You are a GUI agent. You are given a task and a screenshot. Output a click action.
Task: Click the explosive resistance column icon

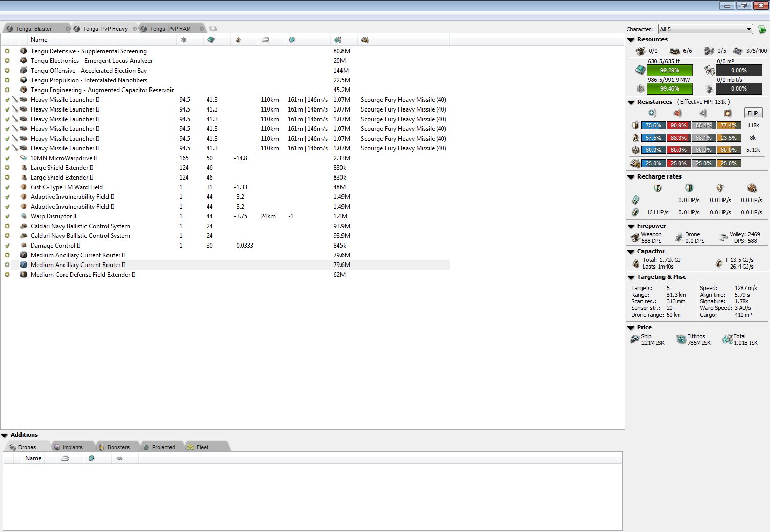(728, 113)
